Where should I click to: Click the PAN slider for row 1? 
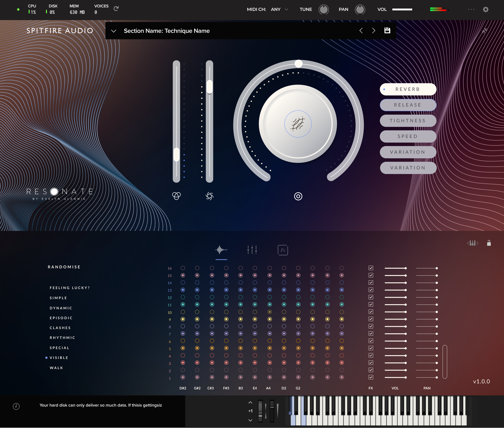427,378
